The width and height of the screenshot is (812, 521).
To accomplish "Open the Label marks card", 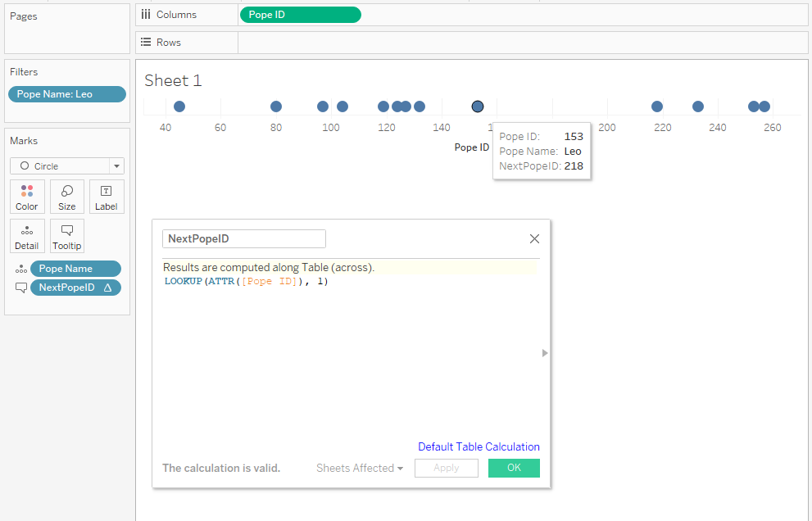I will click(107, 197).
